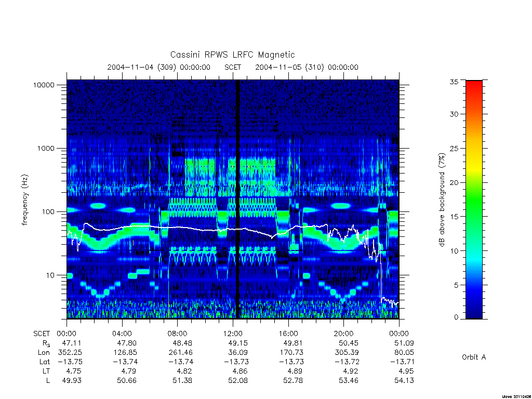Click the 'Lon' row label

click(44, 353)
